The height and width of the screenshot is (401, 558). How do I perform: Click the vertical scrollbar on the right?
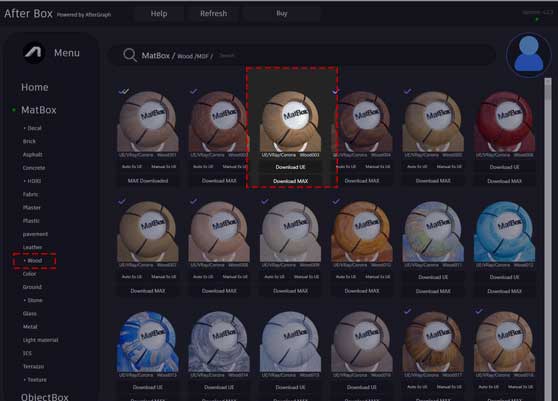pos(548,239)
